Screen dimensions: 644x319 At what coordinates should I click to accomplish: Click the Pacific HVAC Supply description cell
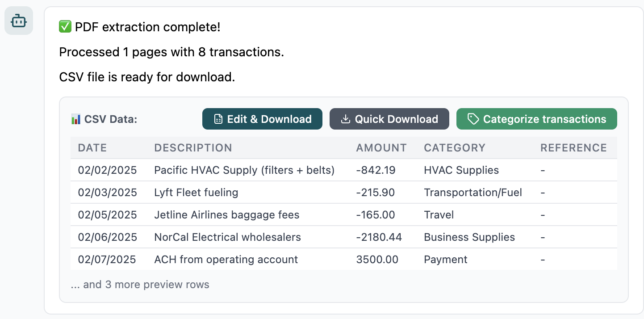(x=244, y=170)
